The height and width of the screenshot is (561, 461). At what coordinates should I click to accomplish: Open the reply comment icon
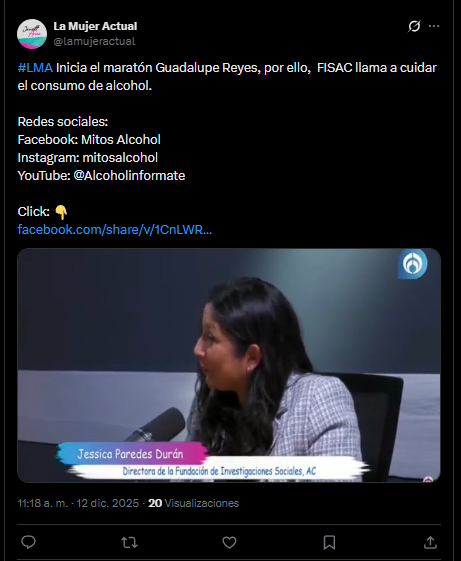[28, 542]
